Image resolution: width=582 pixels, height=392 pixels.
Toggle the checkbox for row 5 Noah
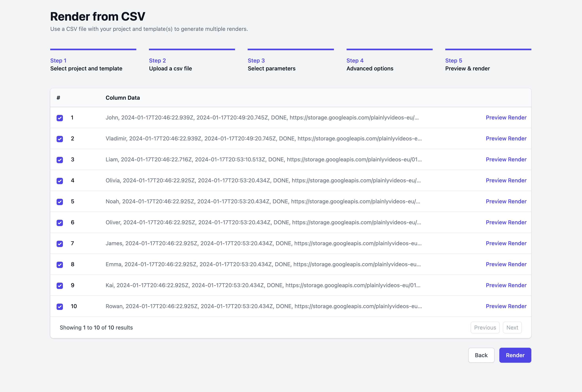[x=60, y=202]
